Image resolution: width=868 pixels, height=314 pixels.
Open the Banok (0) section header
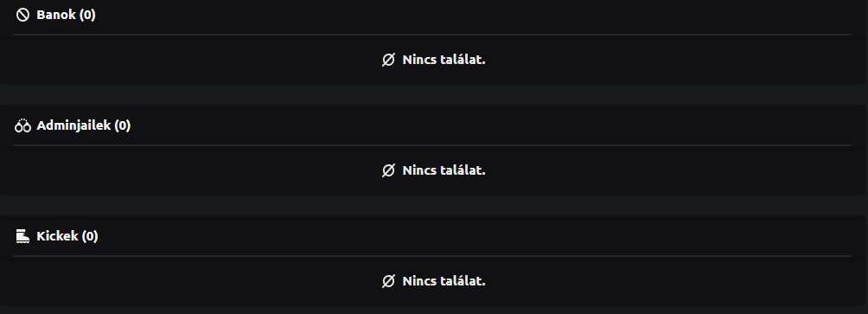(66, 15)
